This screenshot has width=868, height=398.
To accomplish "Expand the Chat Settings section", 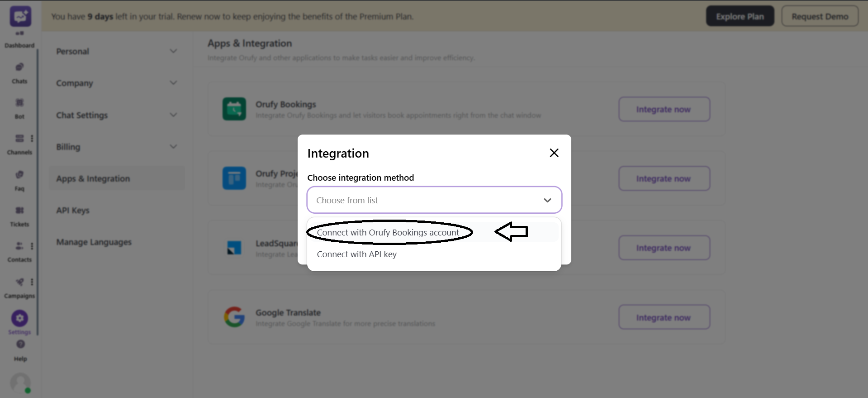I will pyautogui.click(x=116, y=115).
